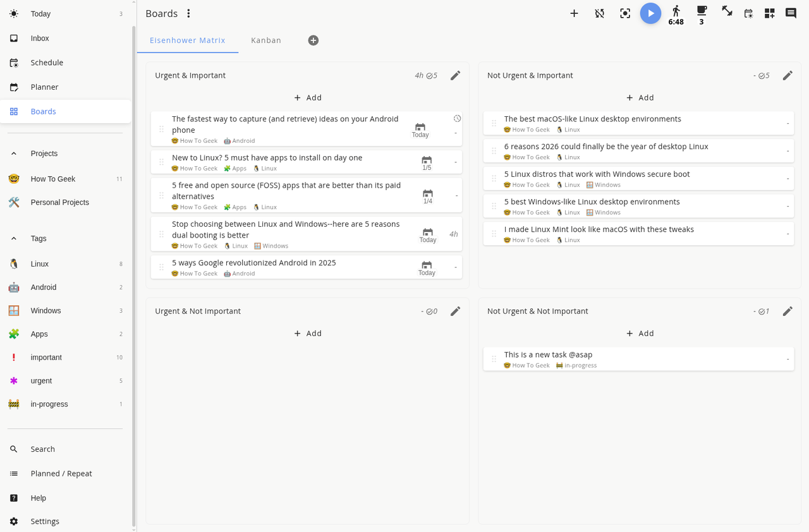This screenshot has width=809, height=532.
Task: Select the Linux tag in the sidebar
Action: tap(39, 263)
